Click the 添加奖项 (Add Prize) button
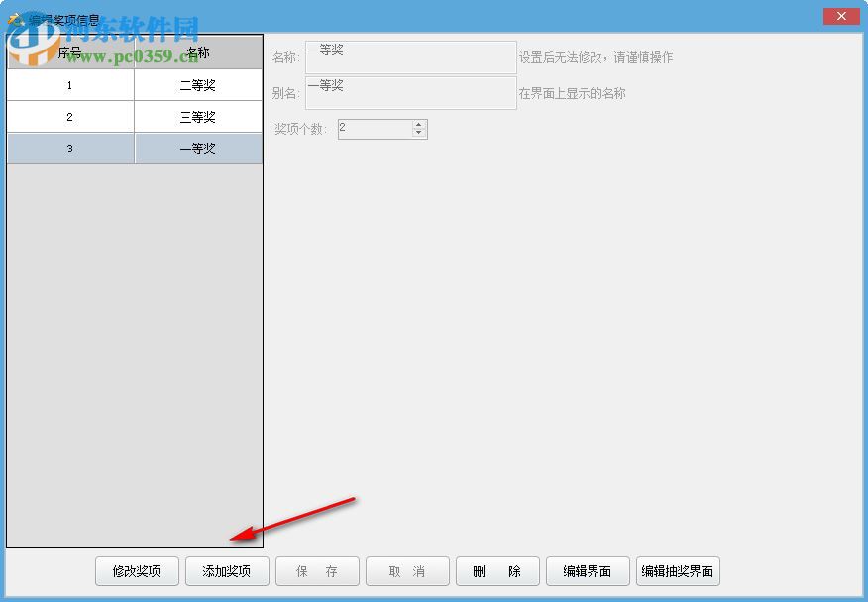This screenshot has height=602, width=868. click(226, 571)
